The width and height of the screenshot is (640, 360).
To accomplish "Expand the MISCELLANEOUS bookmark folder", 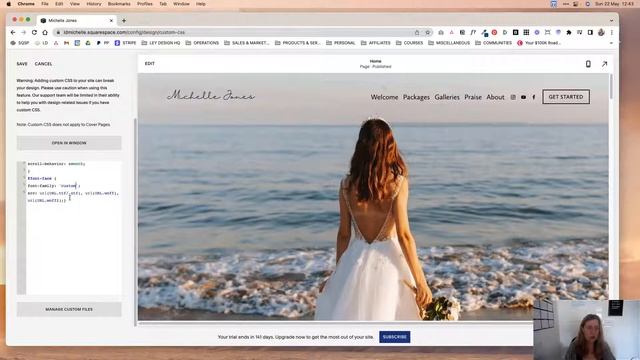I will [449, 43].
